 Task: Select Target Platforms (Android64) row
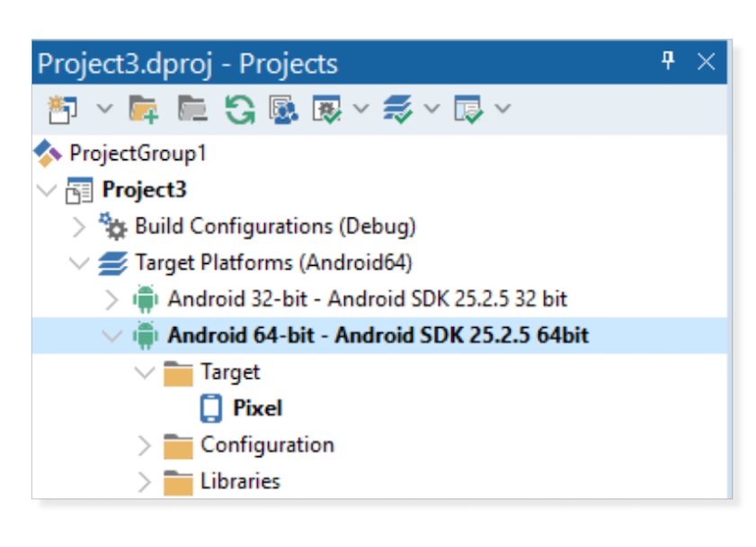[x=274, y=263]
